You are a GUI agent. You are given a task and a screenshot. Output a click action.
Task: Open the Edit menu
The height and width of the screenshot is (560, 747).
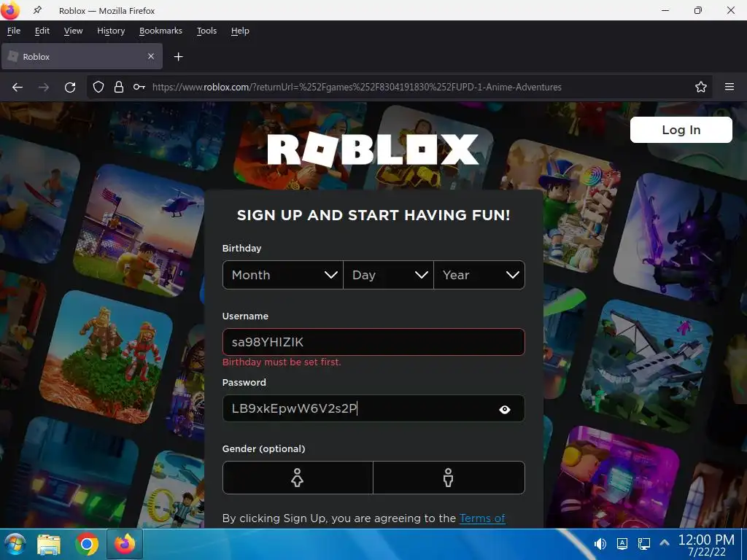pos(42,31)
